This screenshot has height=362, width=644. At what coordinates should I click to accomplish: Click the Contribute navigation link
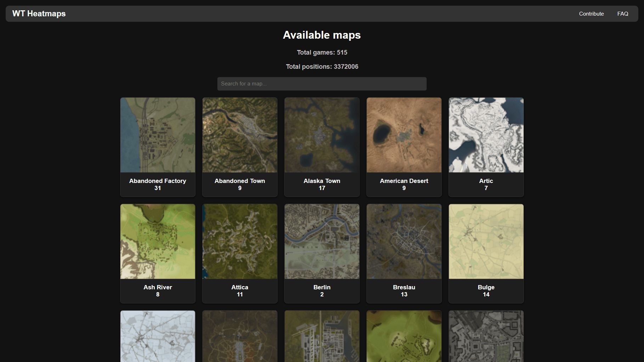point(591,14)
